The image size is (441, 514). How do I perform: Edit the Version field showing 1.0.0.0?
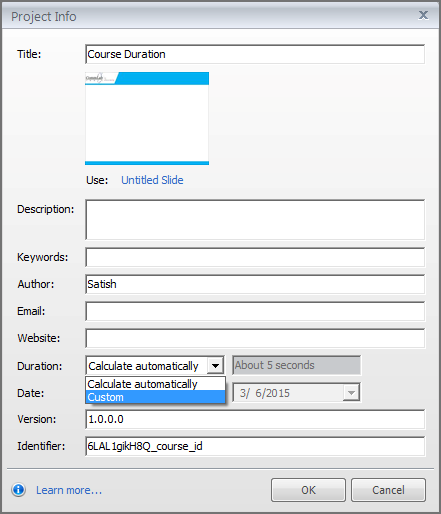click(255, 419)
